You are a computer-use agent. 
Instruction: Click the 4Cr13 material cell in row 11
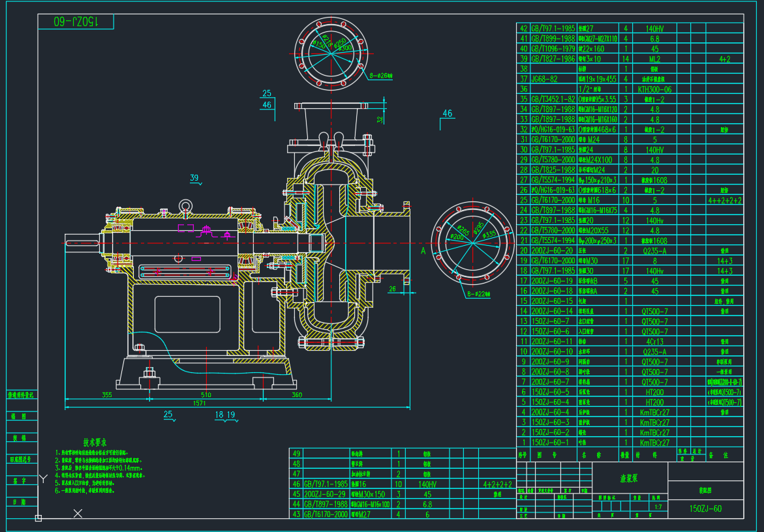tap(654, 342)
